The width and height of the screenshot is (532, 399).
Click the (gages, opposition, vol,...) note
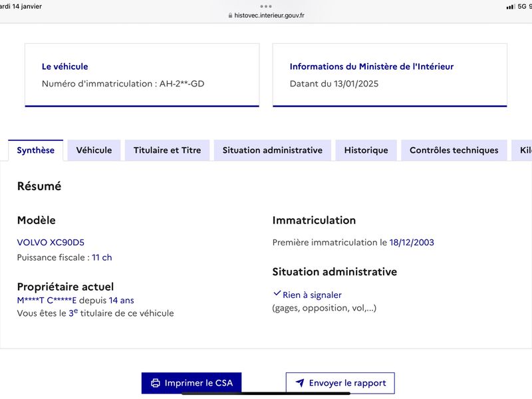click(x=325, y=308)
